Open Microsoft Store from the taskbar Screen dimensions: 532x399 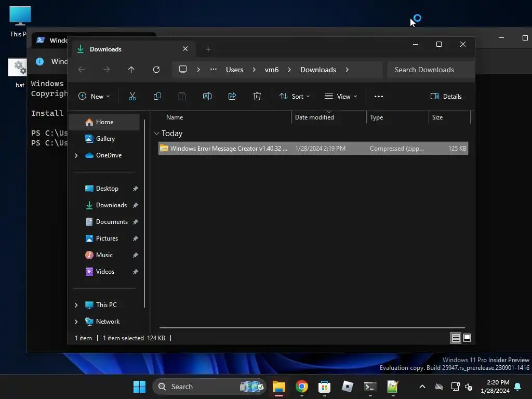coord(324,387)
